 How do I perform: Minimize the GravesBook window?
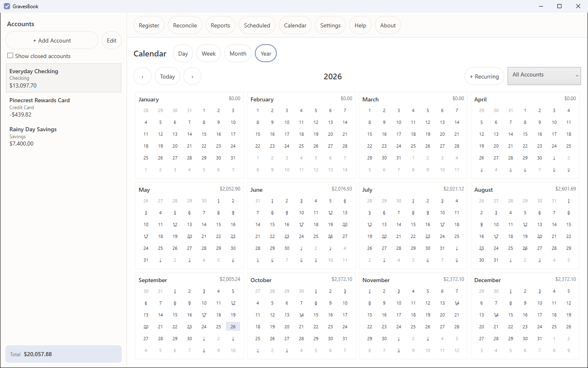[541, 6]
